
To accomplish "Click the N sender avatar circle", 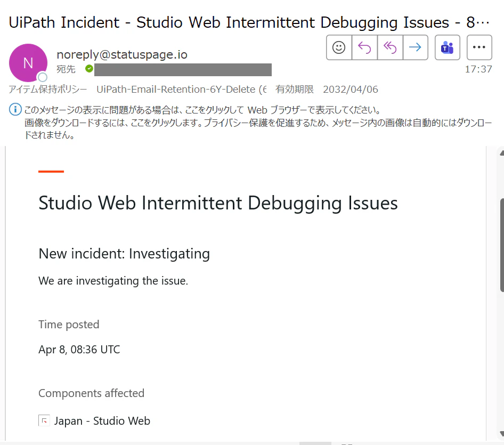I will [28, 63].
